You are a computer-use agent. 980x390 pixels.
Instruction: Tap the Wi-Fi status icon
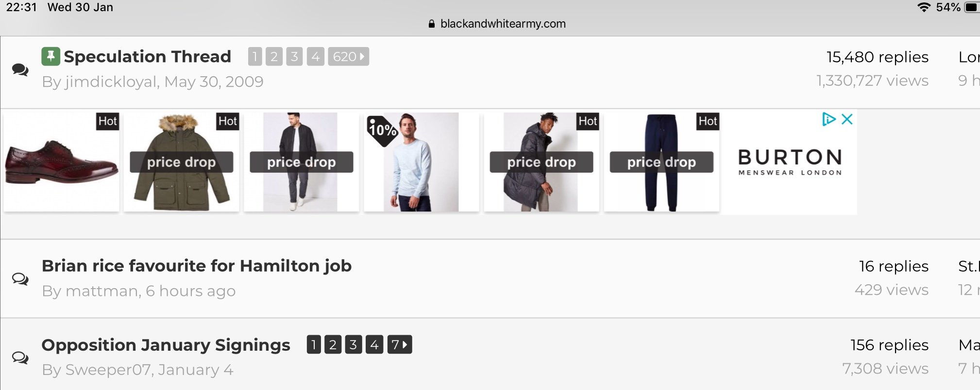pos(923,7)
